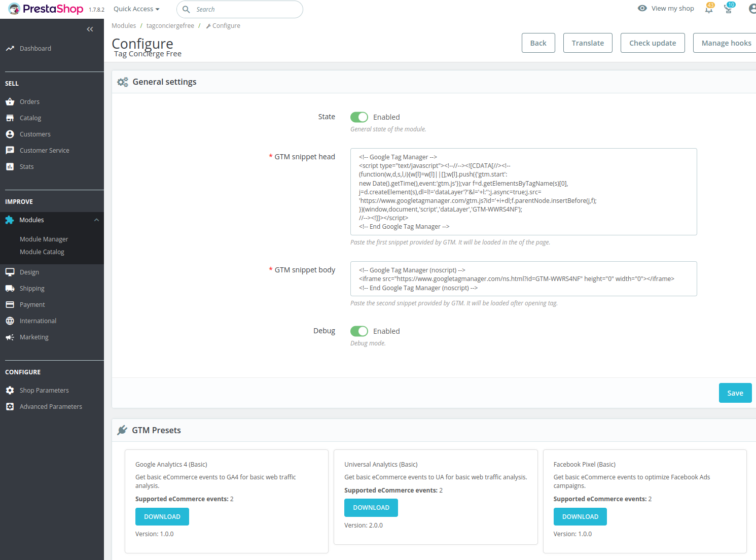The height and width of the screenshot is (560, 756).
Task: Click the View my shop link
Action: [672, 9]
